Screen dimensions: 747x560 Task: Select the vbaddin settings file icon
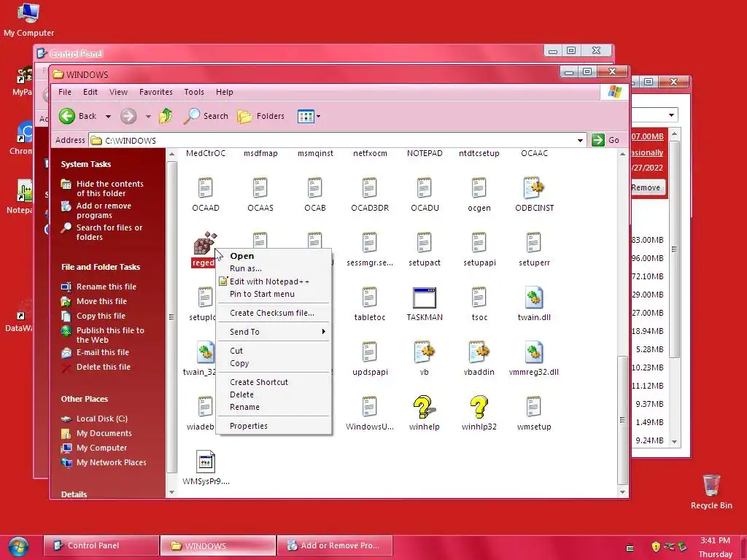pyautogui.click(x=479, y=352)
